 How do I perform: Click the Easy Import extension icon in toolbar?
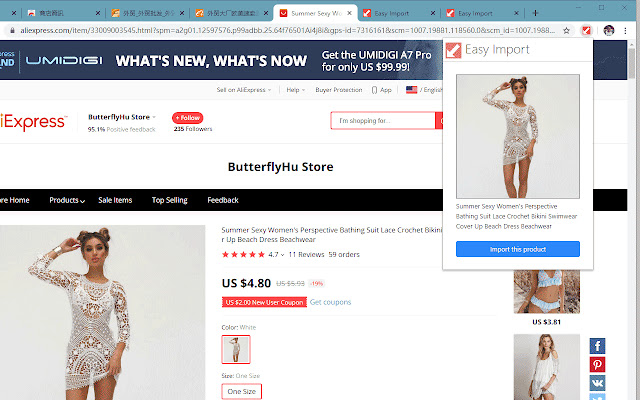pyautogui.click(x=586, y=30)
